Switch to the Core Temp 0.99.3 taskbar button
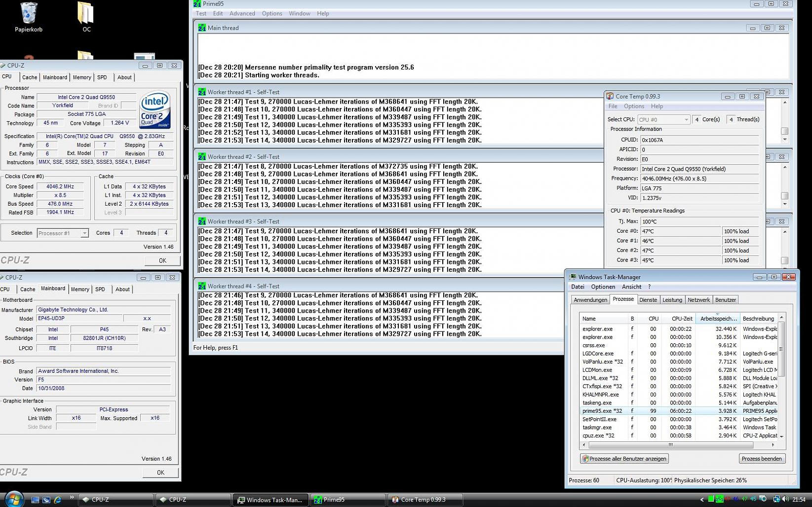Image resolution: width=812 pixels, height=507 pixels. 425,500
